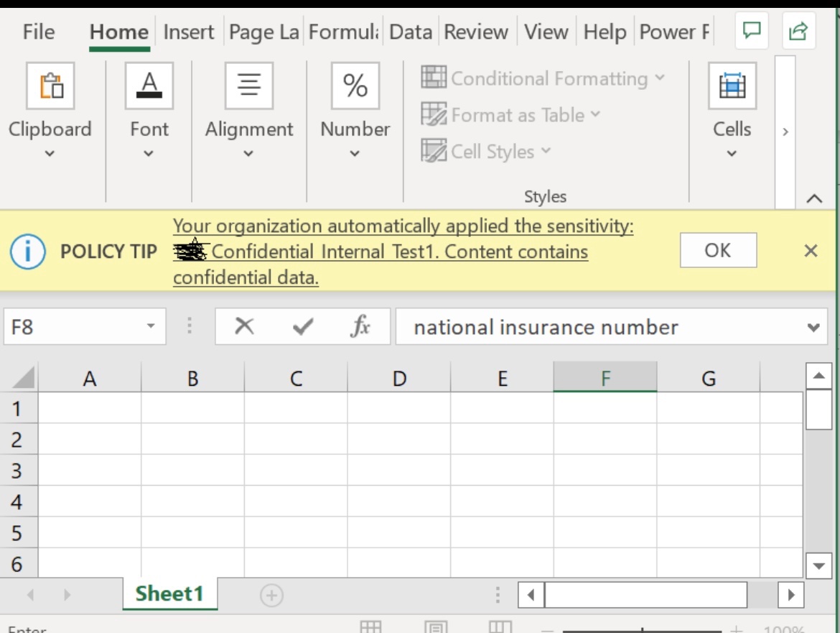The width and height of the screenshot is (840, 633).
Task: Open the Data tab
Action: 411,32
